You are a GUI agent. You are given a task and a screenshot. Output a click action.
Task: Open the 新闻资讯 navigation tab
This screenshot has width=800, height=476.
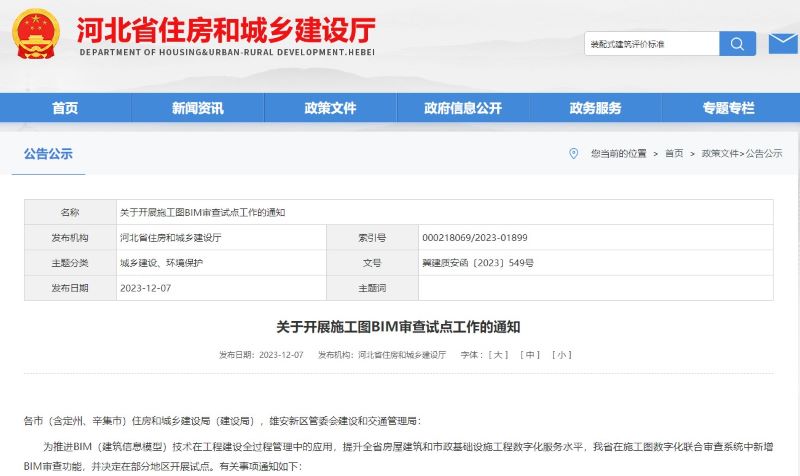pos(197,108)
